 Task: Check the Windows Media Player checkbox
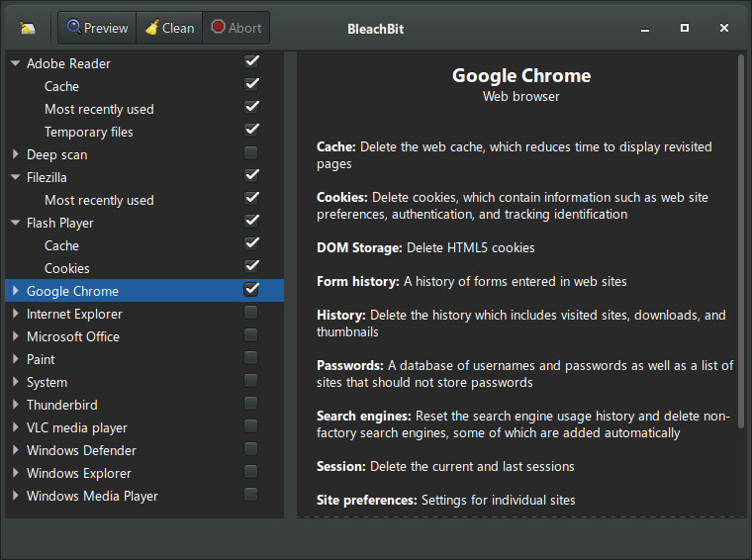click(250, 495)
